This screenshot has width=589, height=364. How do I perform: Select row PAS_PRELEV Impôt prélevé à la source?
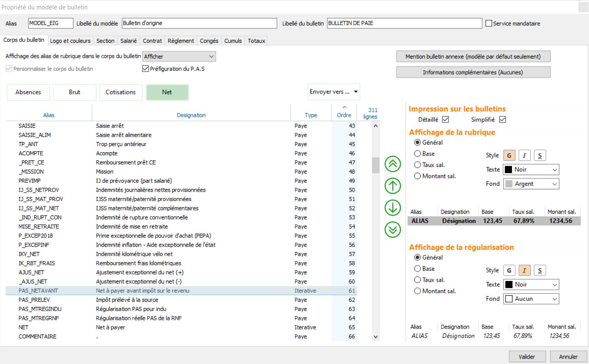tap(181, 300)
